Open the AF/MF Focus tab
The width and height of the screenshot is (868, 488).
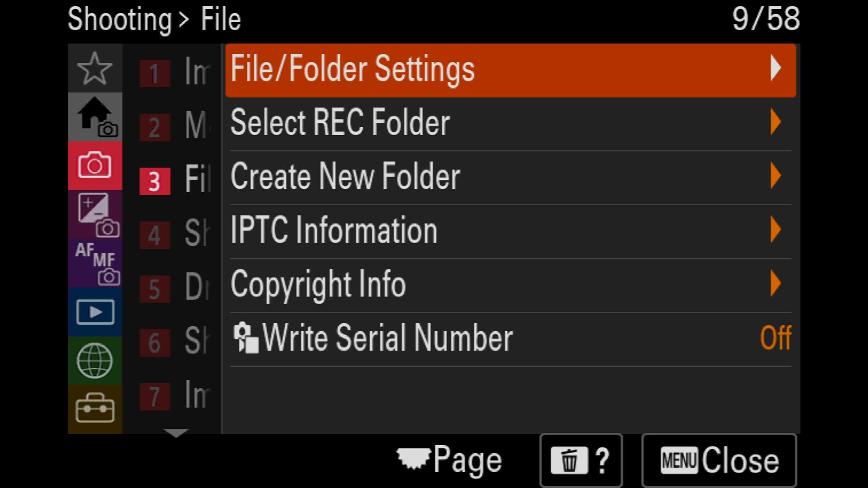click(x=95, y=263)
